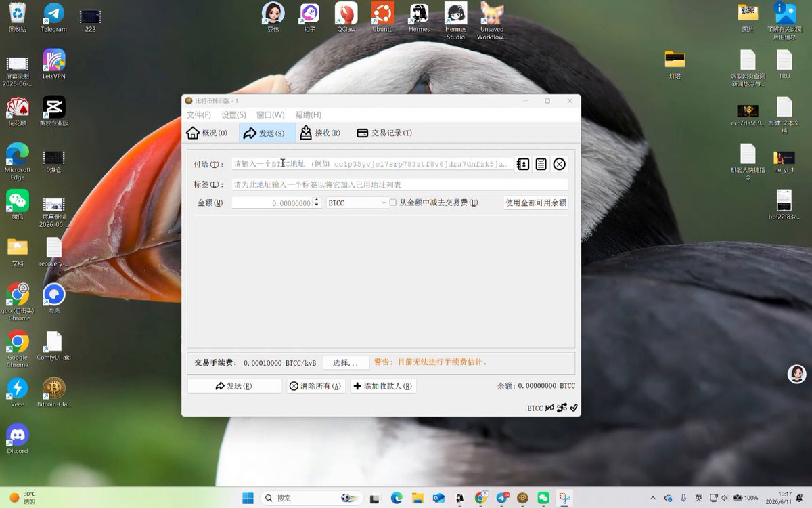Image resolution: width=812 pixels, height=508 pixels.
Task: Click the paste-from-clipboard icon in 付给 row
Action: pyautogui.click(x=541, y=164)
